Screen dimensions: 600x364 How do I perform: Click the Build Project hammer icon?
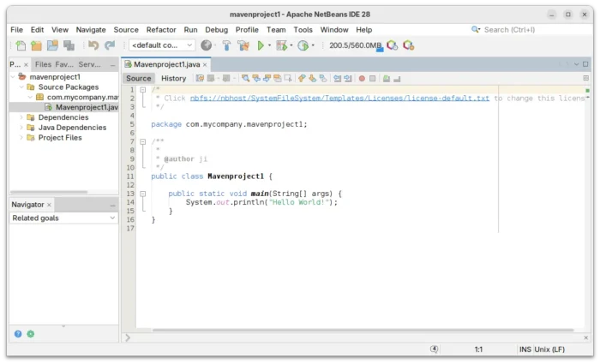pos(226,45)
